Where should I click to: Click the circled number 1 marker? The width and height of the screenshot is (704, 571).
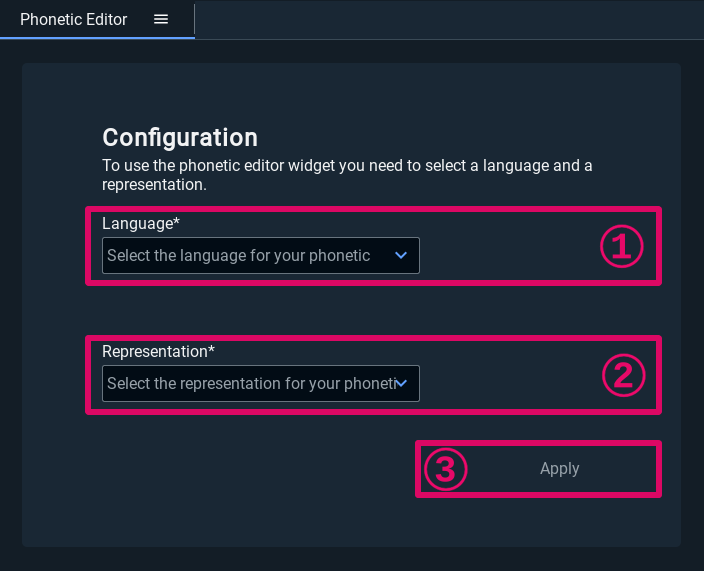pos(622,247)
